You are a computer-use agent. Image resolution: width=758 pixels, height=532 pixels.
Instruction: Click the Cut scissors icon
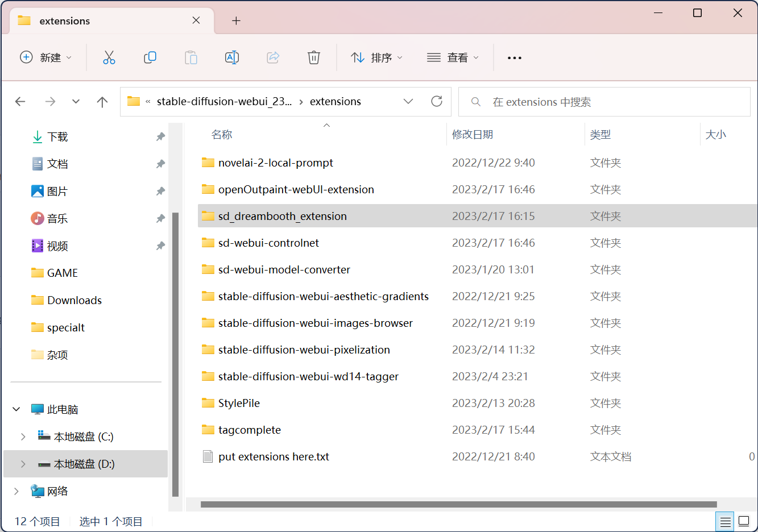coord(109,57)
